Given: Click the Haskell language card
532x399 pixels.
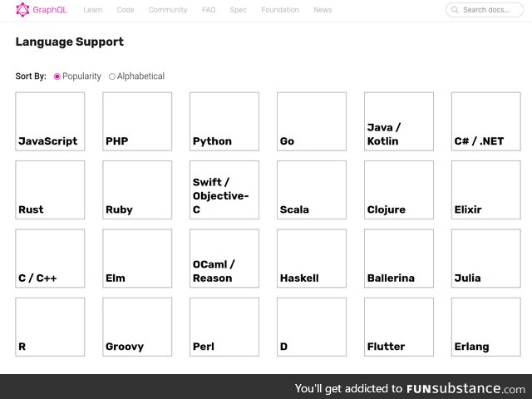Looking at the screenshot, I should tap(312, 259).
